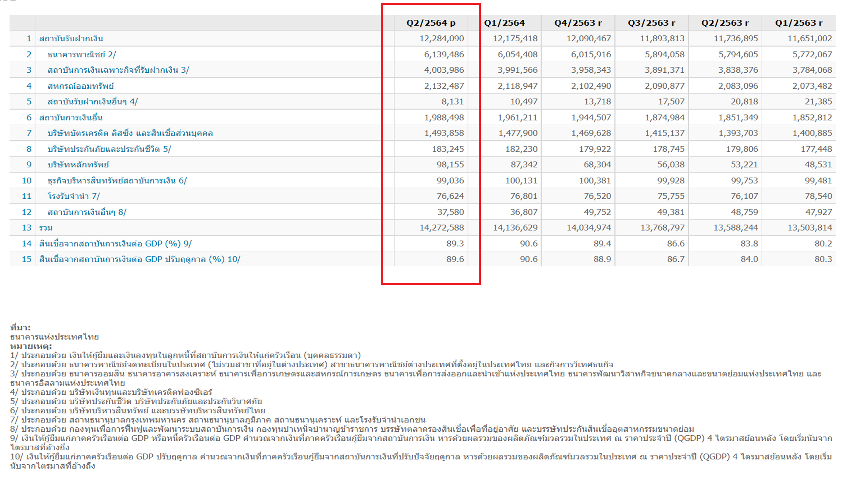Open the สถาบันรับฝากเงิน row link
Viewport: 859px width, 504px height.
71,39
